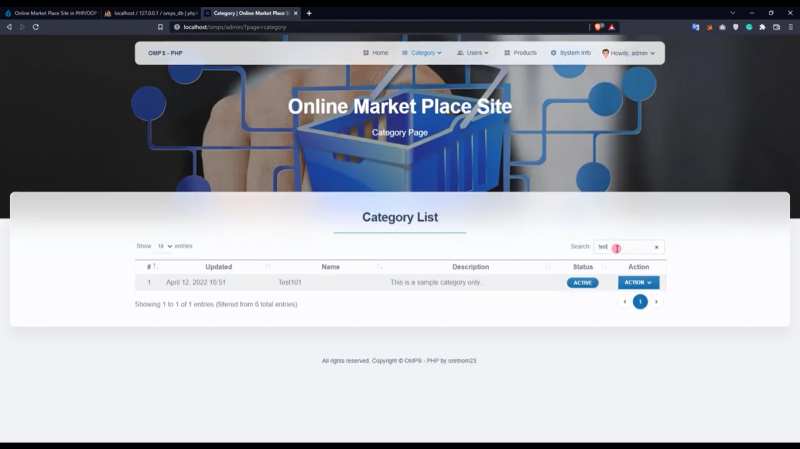Go to previous page of category list
This screenshot has height=449, width=800.
625,301
